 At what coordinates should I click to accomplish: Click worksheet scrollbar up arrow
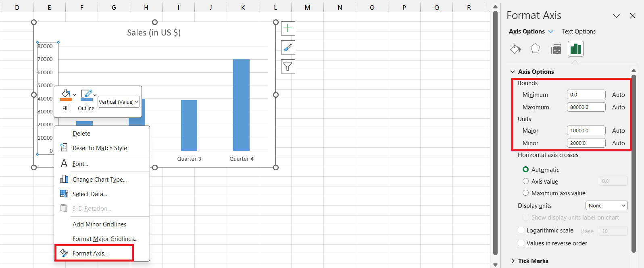click(495, 6)
